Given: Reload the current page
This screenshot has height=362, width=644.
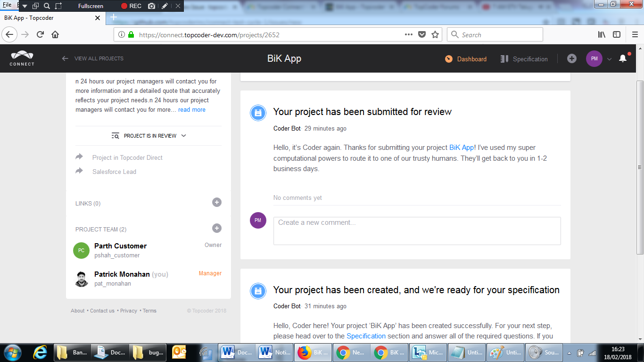Looking at the screenshot, I should 41,34.
